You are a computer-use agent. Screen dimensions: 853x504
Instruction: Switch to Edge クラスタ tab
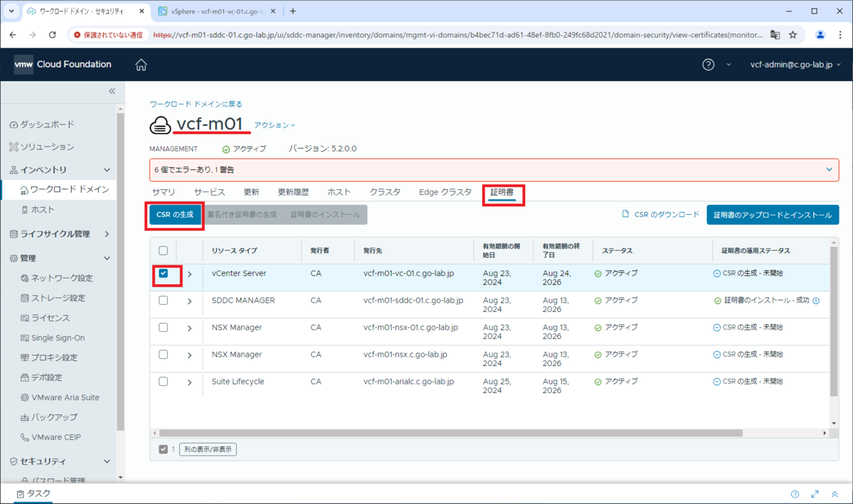tap(445, 193)
